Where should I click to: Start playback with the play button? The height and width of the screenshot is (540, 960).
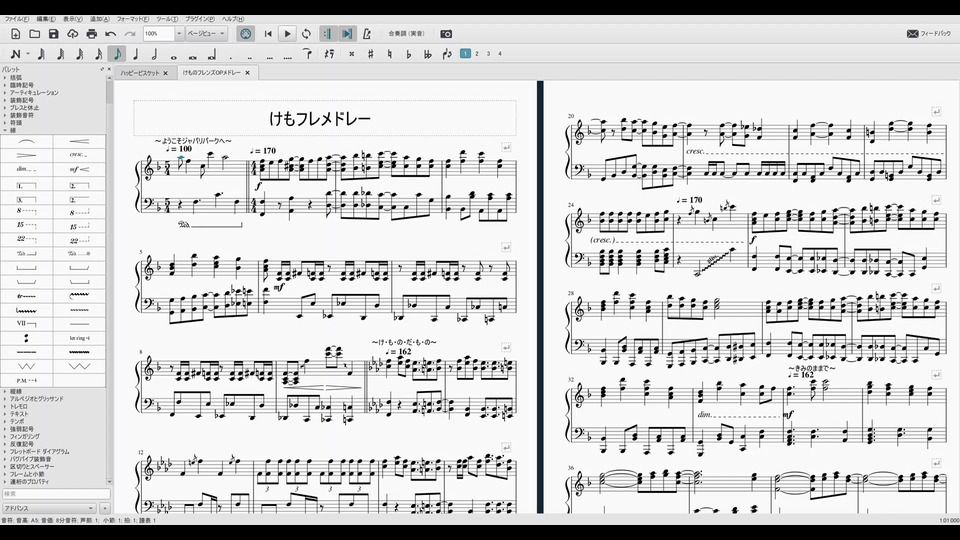point(287,34)
